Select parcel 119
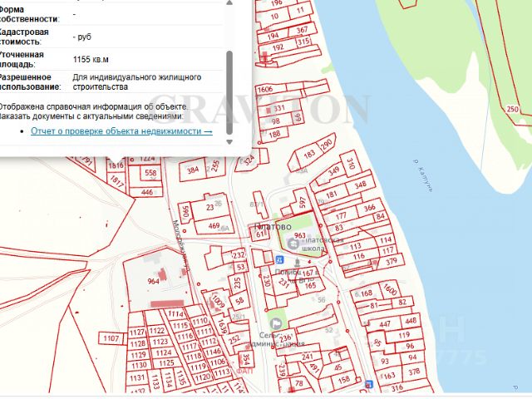The width and height of the screenshot is (532, 399). pyautogui.click(x=404, y=335)
